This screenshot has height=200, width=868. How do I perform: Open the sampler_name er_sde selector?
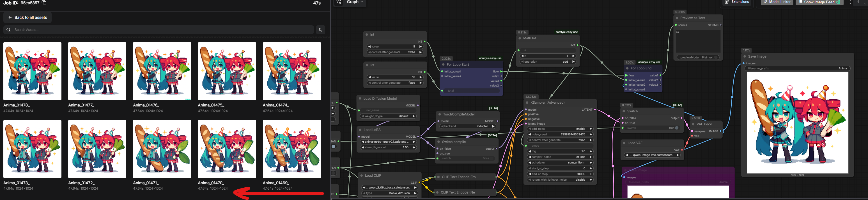pyautogui.click(x=560, y=157)
